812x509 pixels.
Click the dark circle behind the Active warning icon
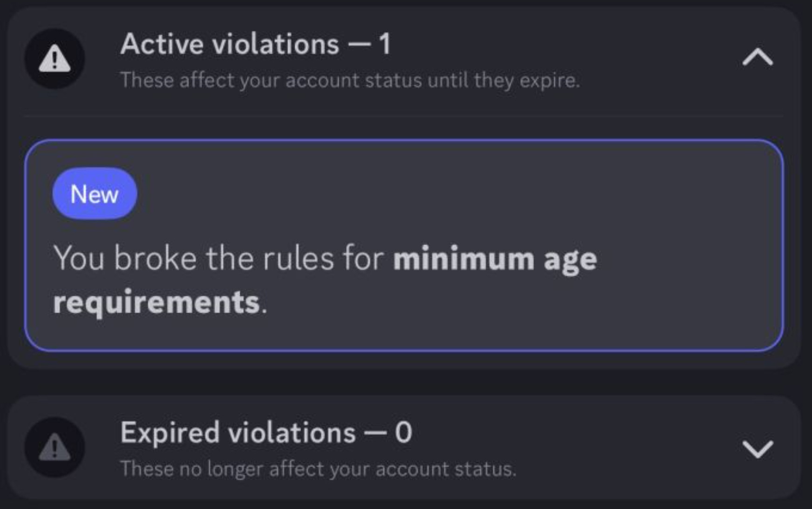coord(54,59)
